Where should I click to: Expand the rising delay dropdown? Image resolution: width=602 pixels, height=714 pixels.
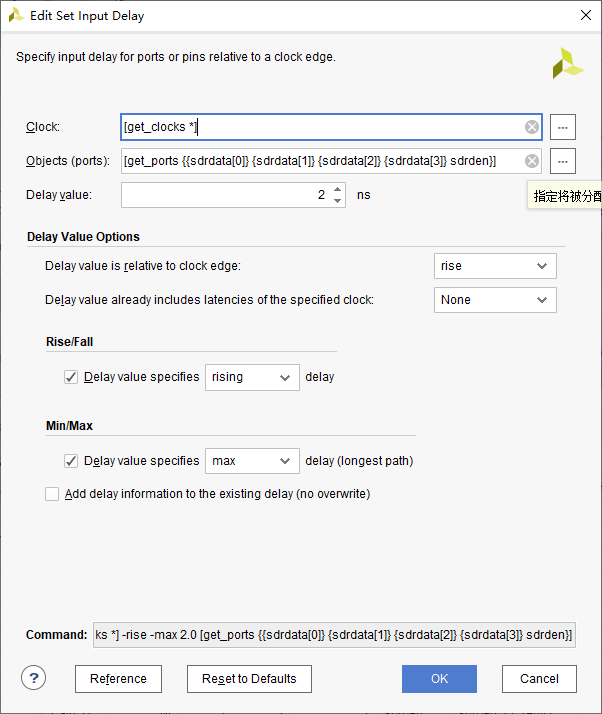pyautogui.click(x=252, y=377)
